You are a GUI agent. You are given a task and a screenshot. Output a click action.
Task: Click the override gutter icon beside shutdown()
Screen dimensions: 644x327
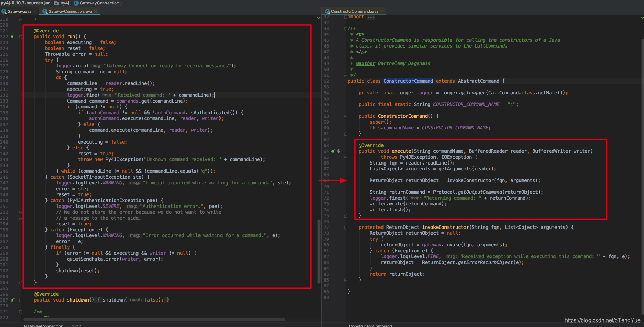pos(12,300)
